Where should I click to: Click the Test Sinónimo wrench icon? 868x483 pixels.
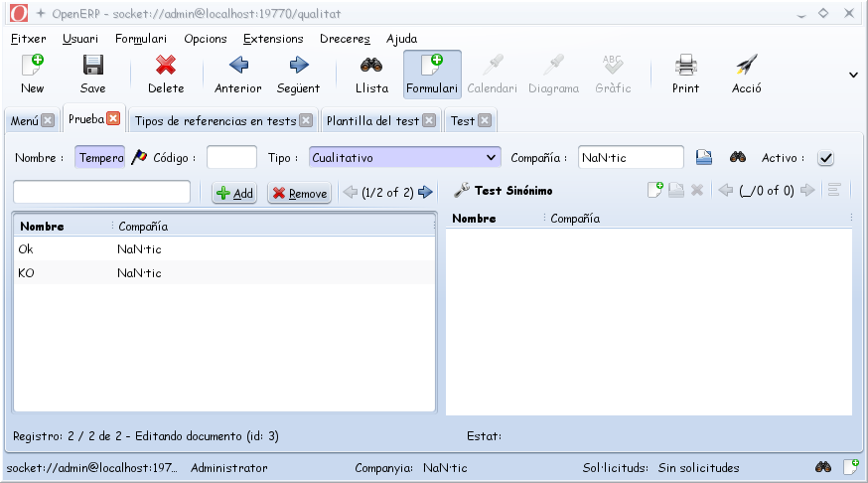click(462, 190)
